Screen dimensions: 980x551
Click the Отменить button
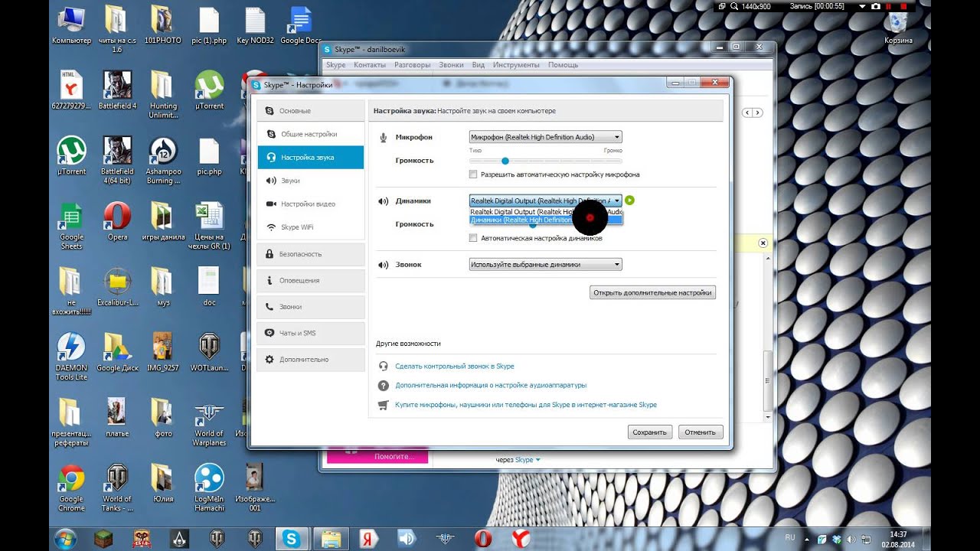click(x=701, y=432)
